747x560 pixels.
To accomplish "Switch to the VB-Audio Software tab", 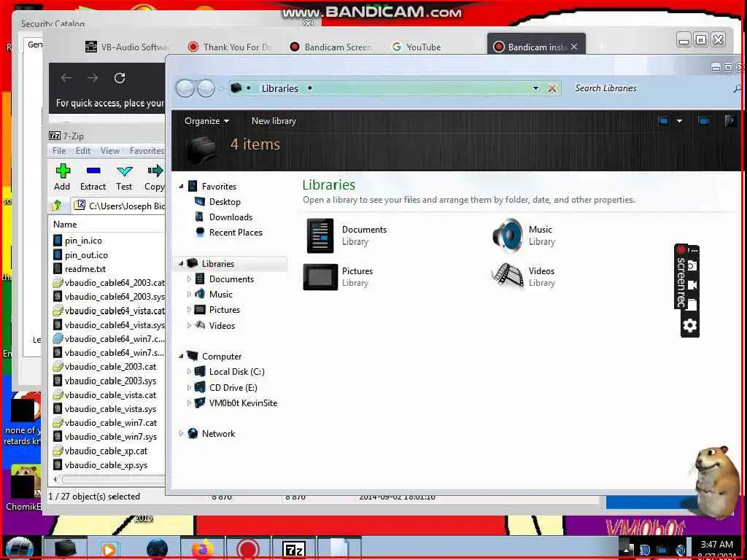I will tap(127, 47).
